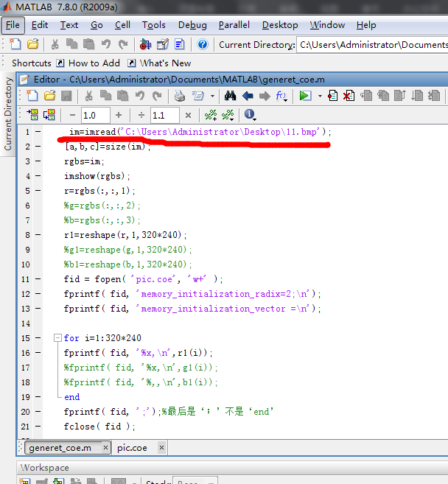The width and height of the screenshot is (448, 484).
Task: Click Open icon in editor toolbar
Action: pos(49,96)
